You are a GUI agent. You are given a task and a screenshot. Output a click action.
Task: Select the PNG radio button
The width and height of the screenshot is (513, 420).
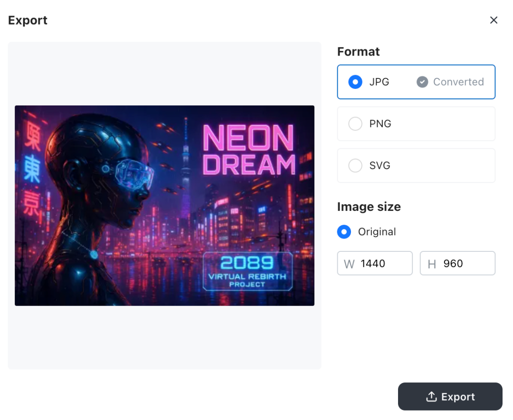pos(355,124)
